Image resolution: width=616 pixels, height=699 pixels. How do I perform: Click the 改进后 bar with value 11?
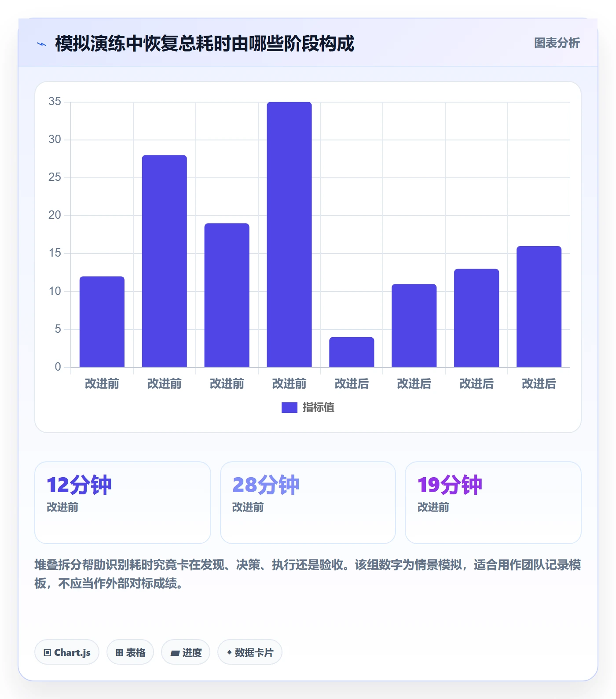point(414,326)
